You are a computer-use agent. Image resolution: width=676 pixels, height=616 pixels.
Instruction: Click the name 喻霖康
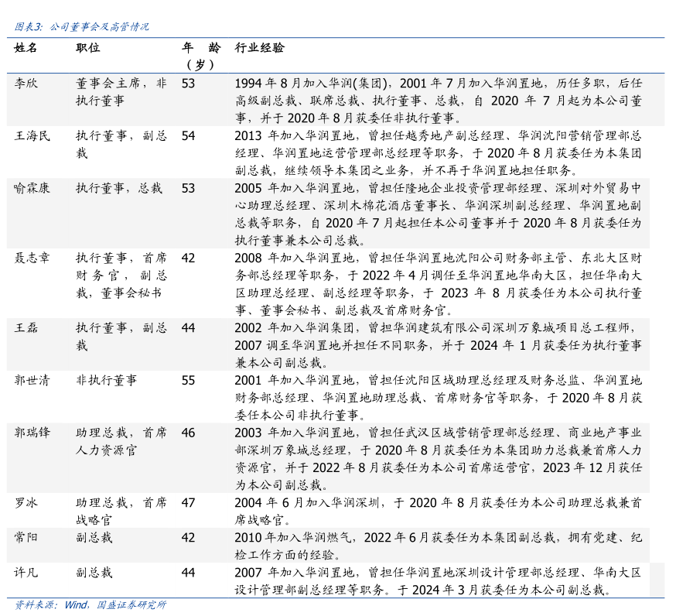pos(32,188)
